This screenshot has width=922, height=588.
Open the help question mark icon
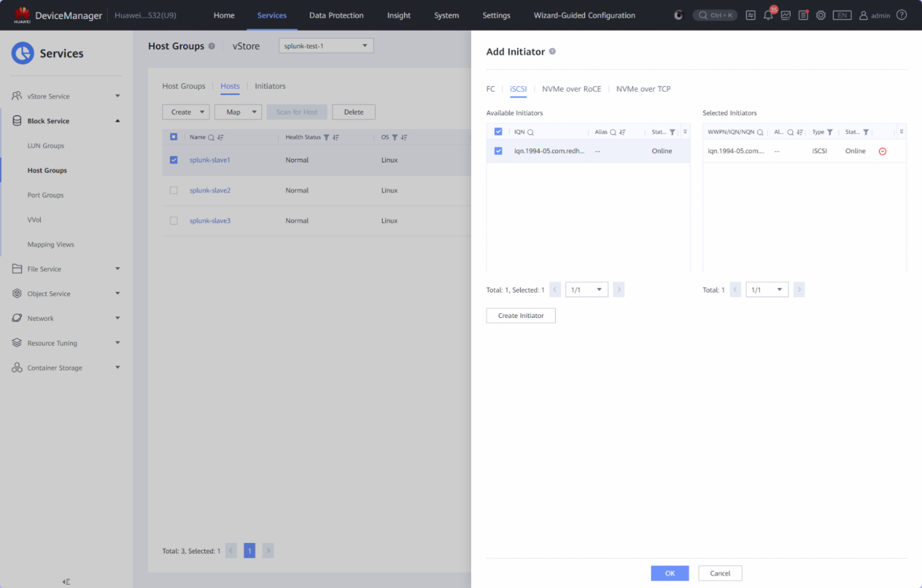pos(901,15)
